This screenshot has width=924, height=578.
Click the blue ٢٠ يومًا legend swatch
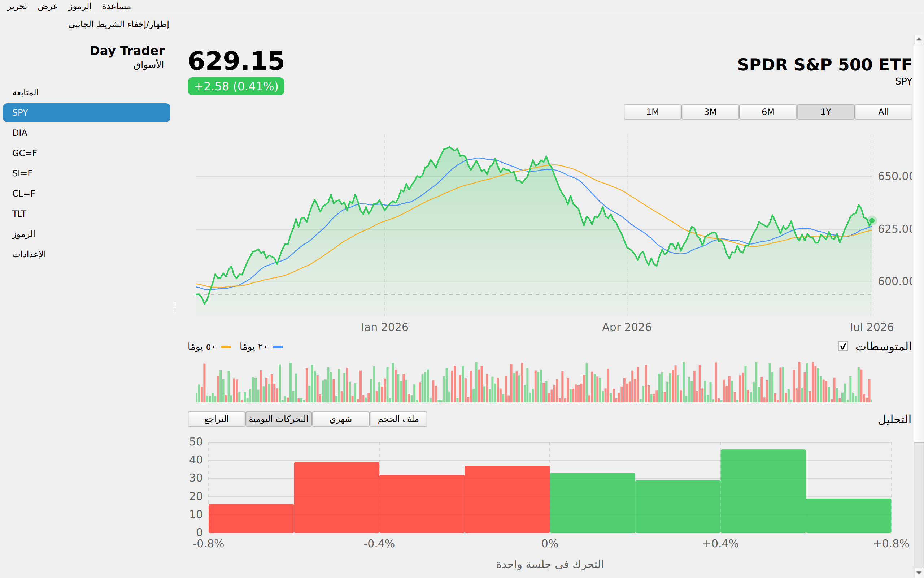coord(278,347)
